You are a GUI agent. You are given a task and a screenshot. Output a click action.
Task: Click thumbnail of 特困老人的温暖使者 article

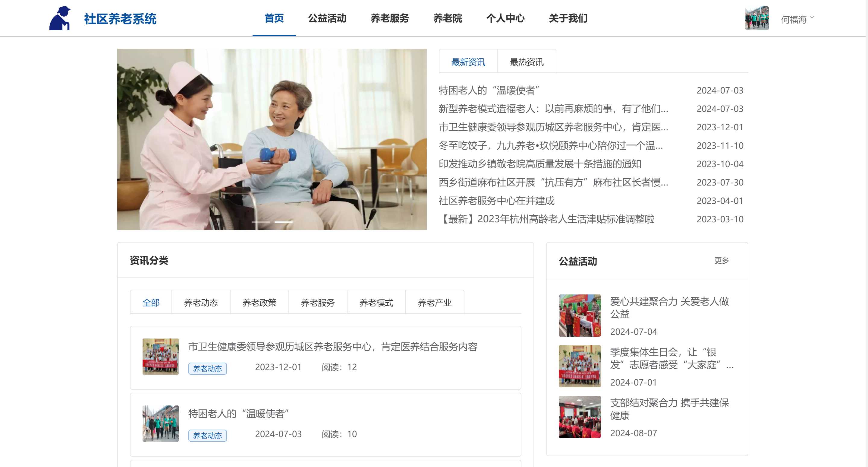[160, 423]
